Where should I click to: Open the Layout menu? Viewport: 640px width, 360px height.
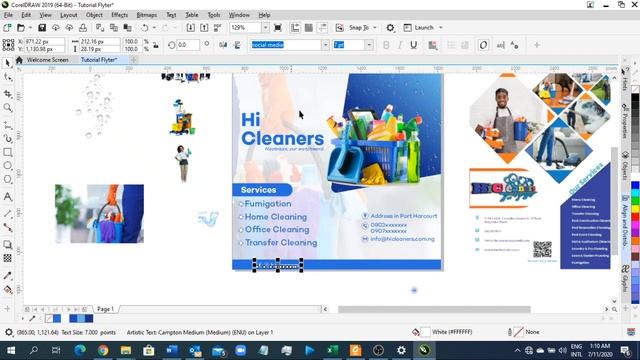pos(69,15)
